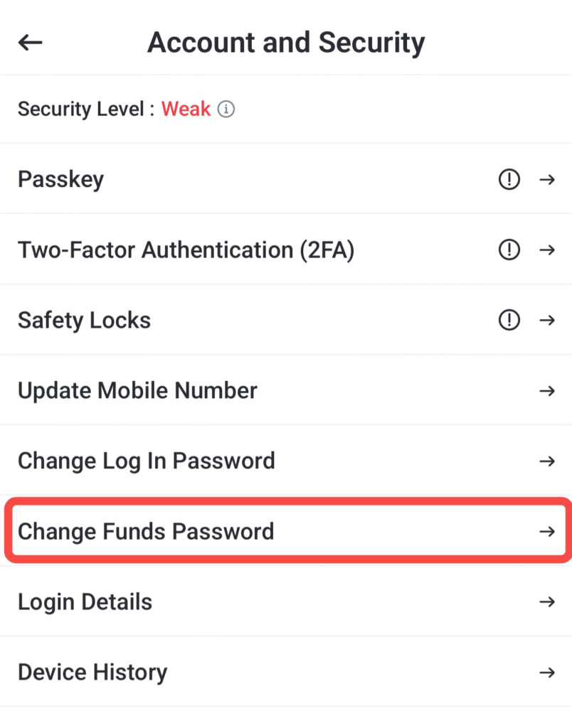Click the arrow beside Safety Locks
The image size is (572, 728).
pyautogui.click(x=546, y=321)
